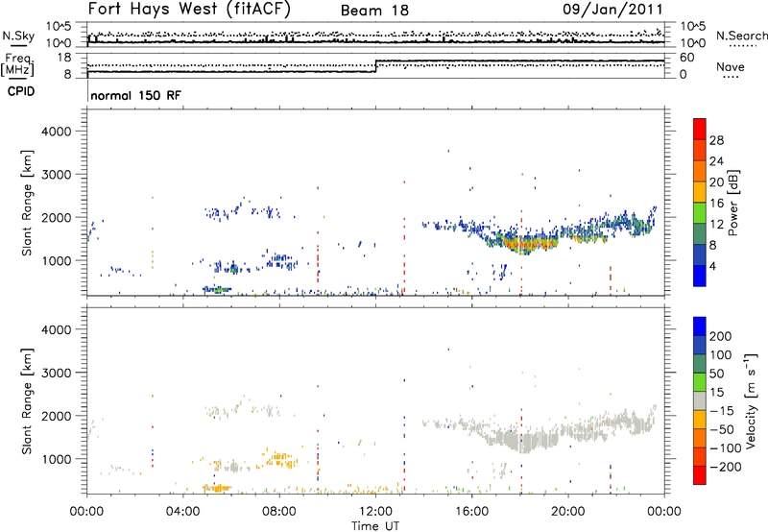Click the red bottom segment of Velocity color bar
768x532 pixels.
(700, 475)
